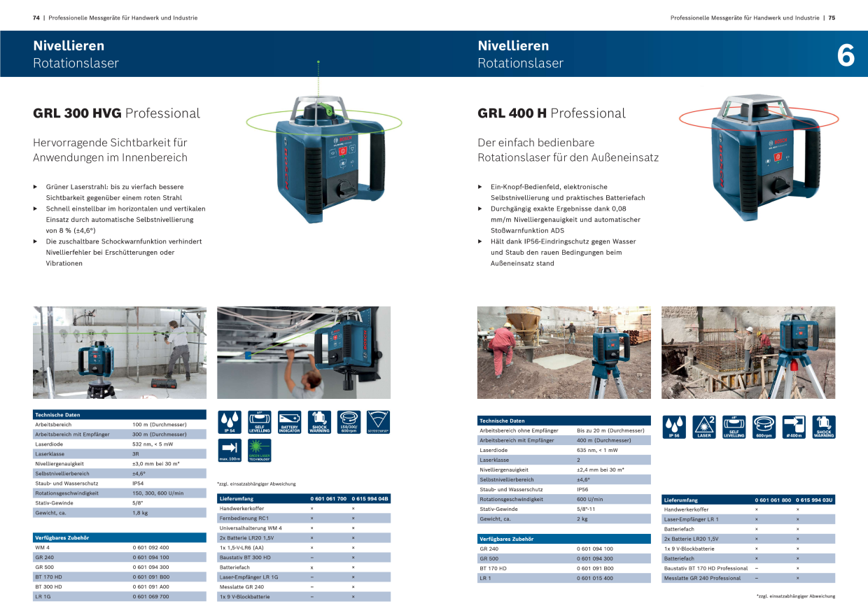
Task: Click article number 0 601 061 800
Action: point(773,500)
